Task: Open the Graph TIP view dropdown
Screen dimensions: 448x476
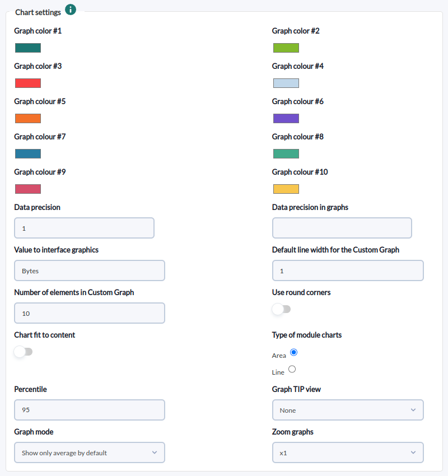Action: pos(348,410)
